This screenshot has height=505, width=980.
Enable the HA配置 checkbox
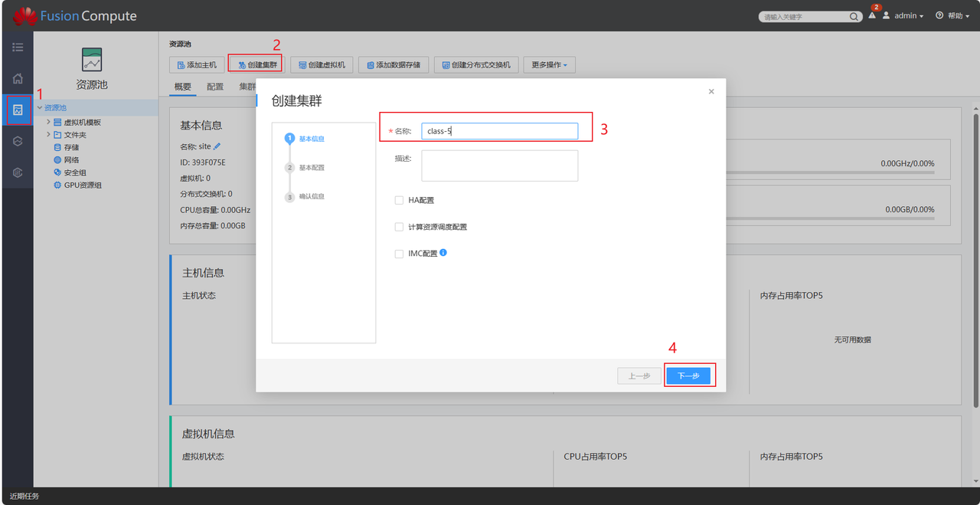[x=399, y=200]
